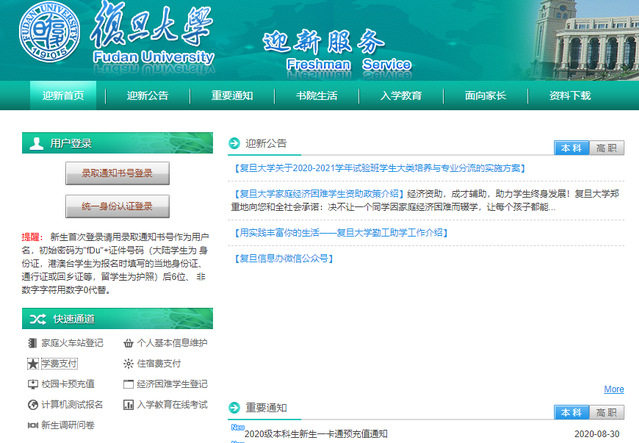Viewport: 639px width, 443px height.
Task: Click the user silhouette icon in 用户登录 header
Action: click(36, 143)
